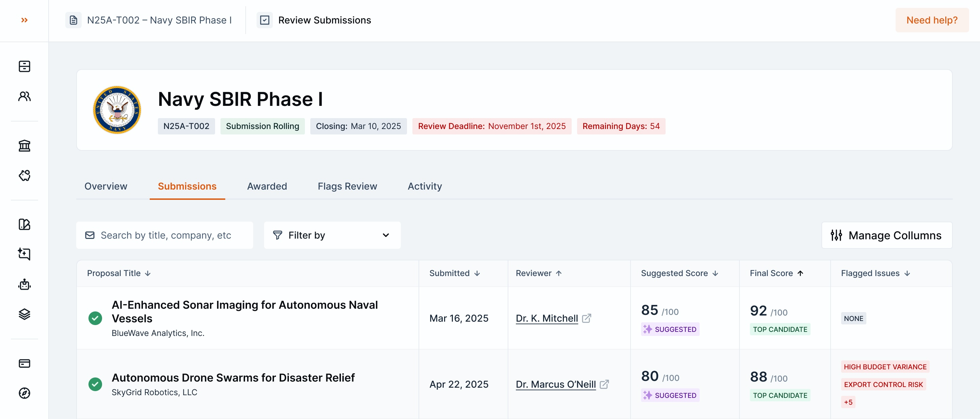The width and height of the screenshot is (980, 419).
Task: Open the archive drawer icon in sidebar
Action: 24,66
